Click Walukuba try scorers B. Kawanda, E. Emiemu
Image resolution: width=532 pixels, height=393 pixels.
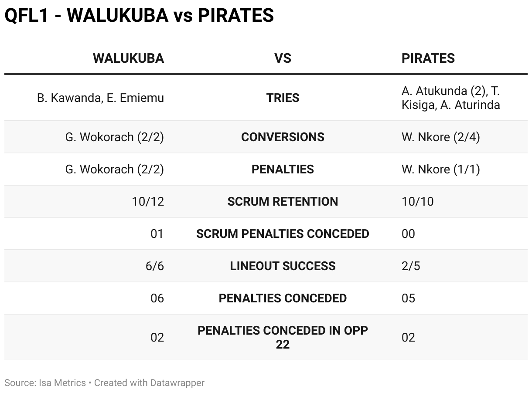100,98
